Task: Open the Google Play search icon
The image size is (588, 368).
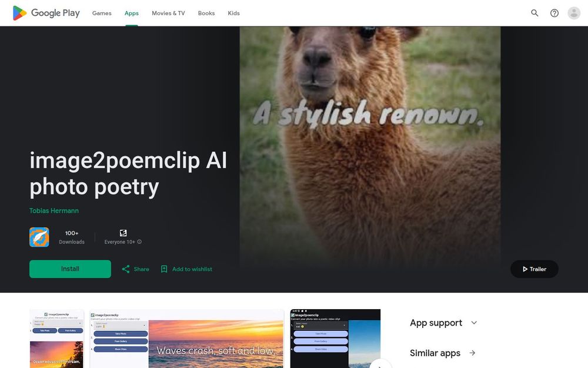Action: tap(534, 13)
